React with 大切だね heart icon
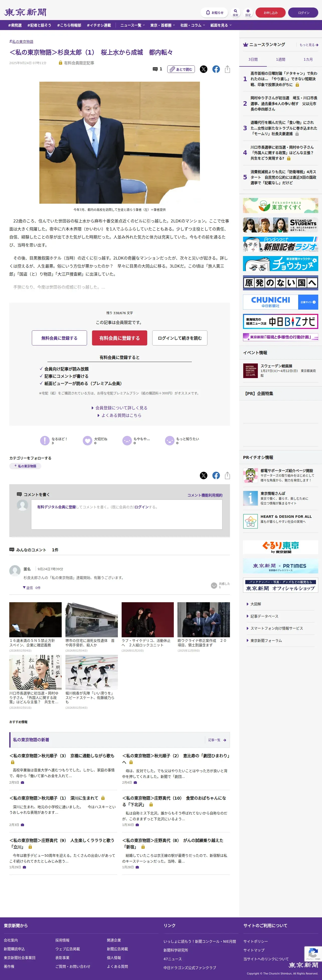 pyautogui.click(x=88, y=441)
